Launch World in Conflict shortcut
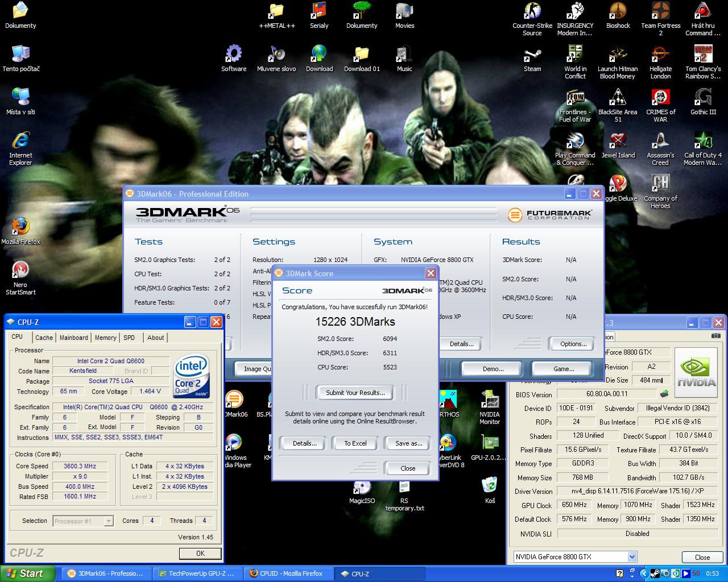This screenshot has height=582, width=728. click(x=575, y=62)
